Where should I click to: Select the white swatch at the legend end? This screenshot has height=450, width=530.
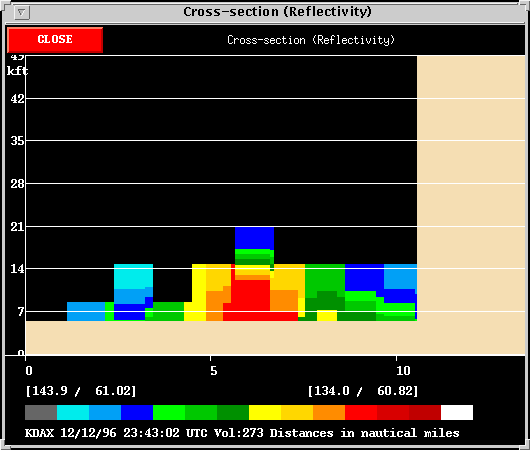[x=457, y=412]
